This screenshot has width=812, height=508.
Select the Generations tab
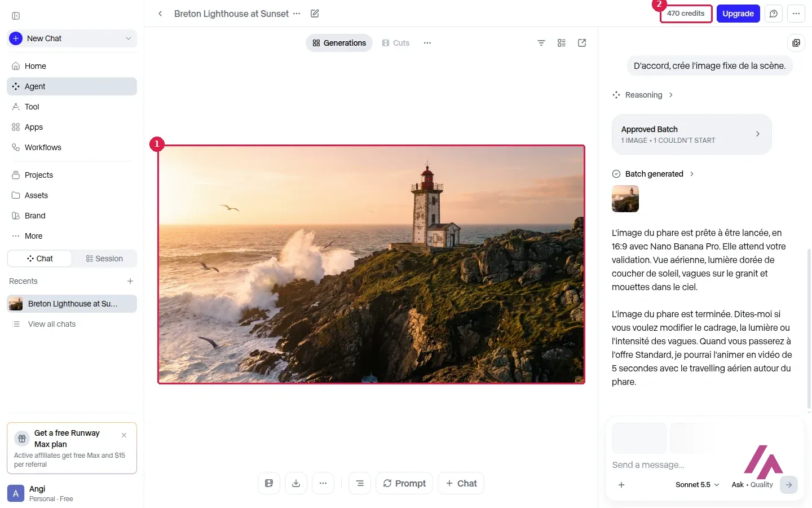point(339,43)
